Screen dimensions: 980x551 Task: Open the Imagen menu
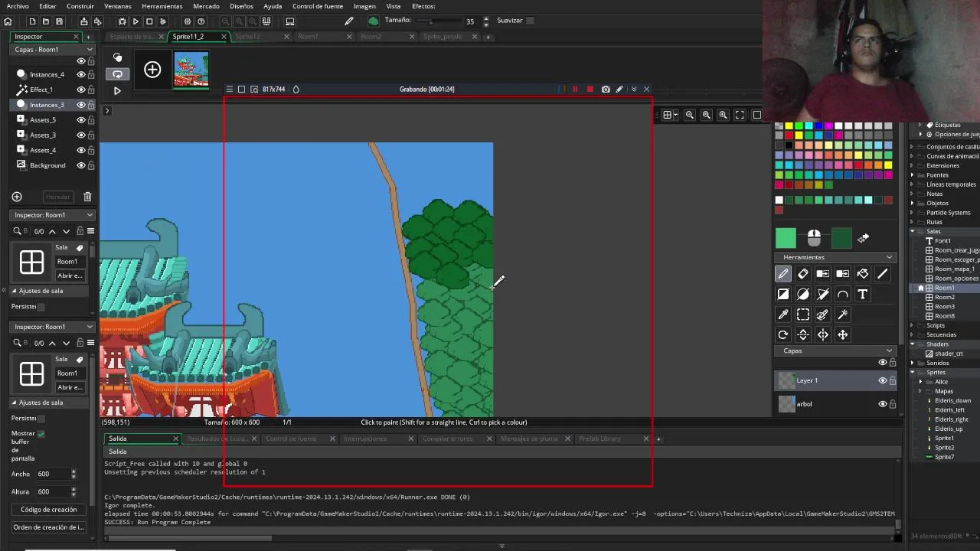[364, 6]
